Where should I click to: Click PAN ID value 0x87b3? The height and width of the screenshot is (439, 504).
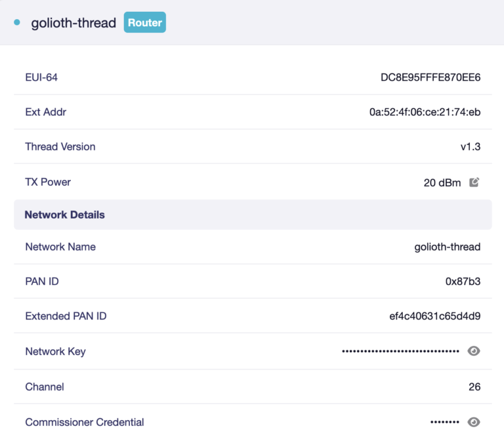tap(463, 282)
